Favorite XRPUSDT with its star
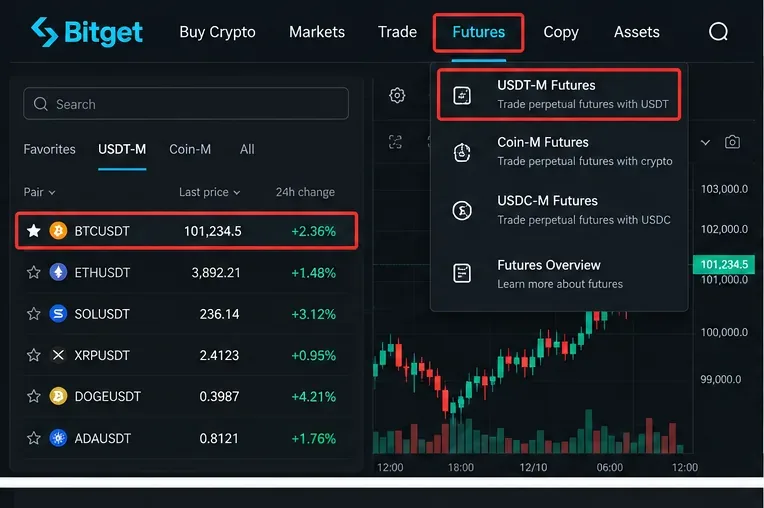The image size is (764, 508). coord(34,355)
